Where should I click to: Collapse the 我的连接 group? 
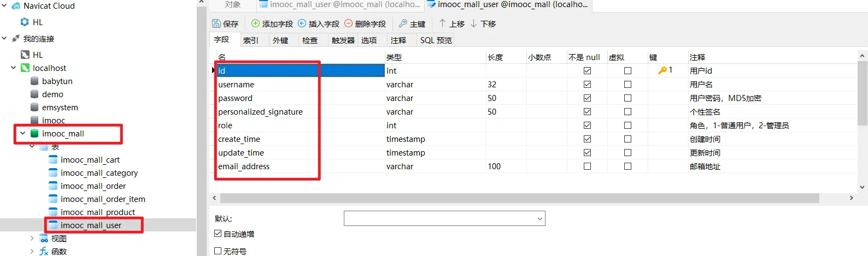click(4, 39)
